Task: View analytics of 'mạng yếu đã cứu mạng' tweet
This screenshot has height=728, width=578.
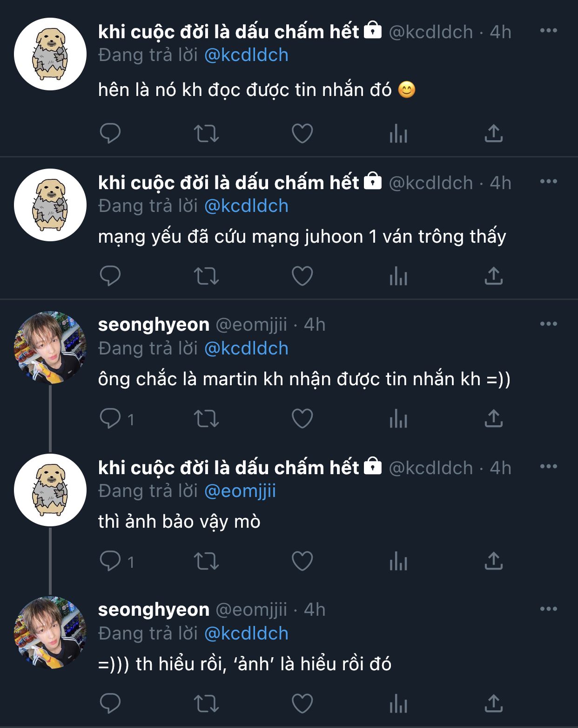Action: pyautogui.click(x=398, y=276)
